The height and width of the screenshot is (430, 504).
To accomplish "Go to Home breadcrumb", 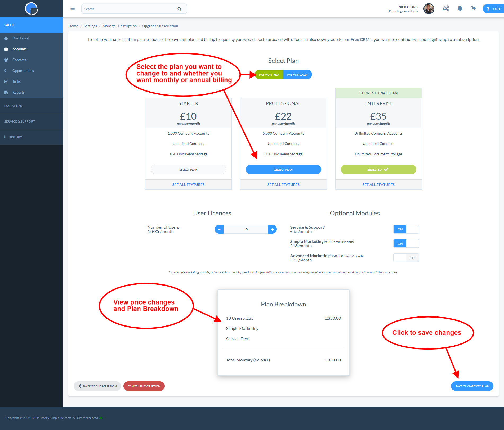I will (x=73, y=26).
